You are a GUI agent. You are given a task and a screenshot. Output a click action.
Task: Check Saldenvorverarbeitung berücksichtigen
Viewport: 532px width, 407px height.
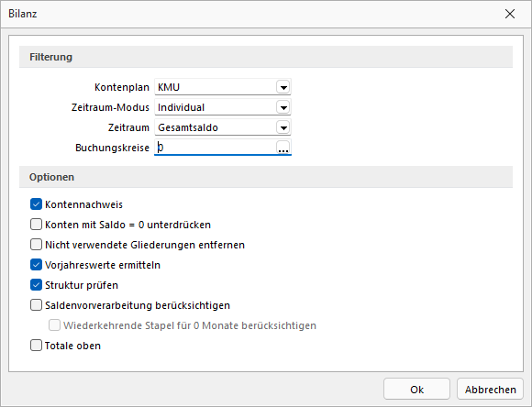tap(36, 305)
